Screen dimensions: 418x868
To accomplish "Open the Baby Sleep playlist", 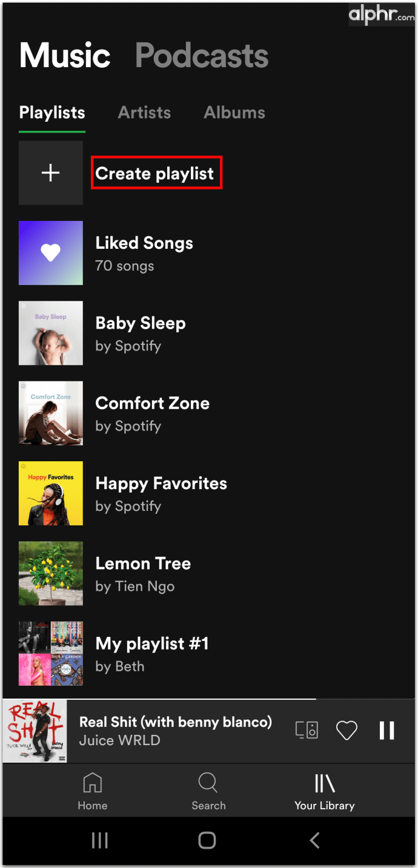I will 141,333.
